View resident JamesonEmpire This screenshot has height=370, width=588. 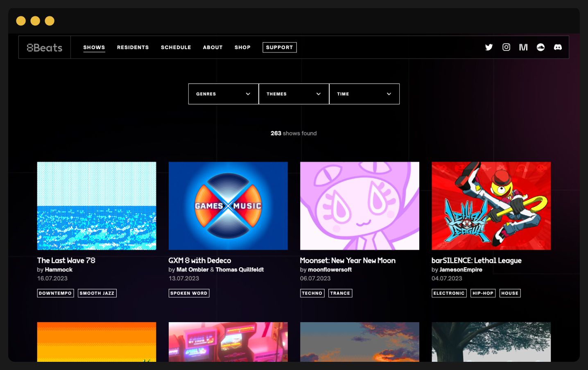point(461,270)
